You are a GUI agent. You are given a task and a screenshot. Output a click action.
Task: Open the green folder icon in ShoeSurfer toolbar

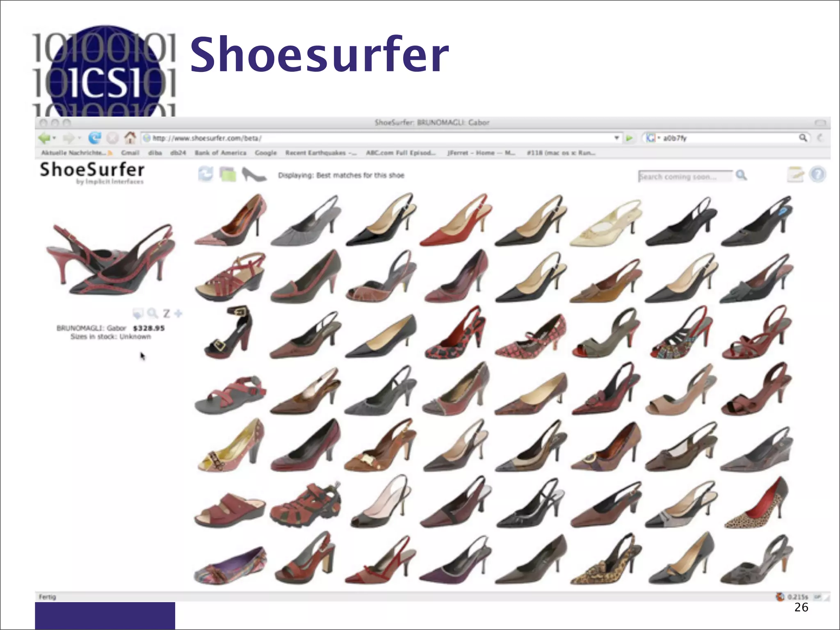[228, 174]
